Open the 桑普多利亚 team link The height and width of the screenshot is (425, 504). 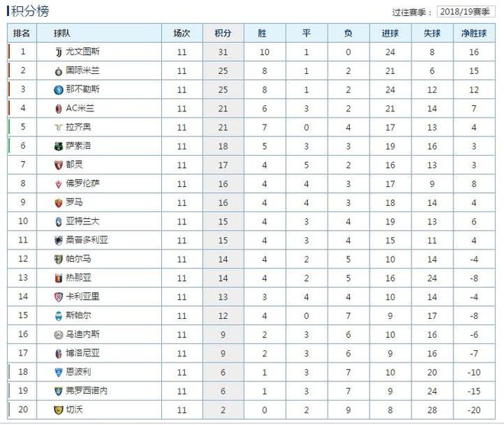click(87, 240)
